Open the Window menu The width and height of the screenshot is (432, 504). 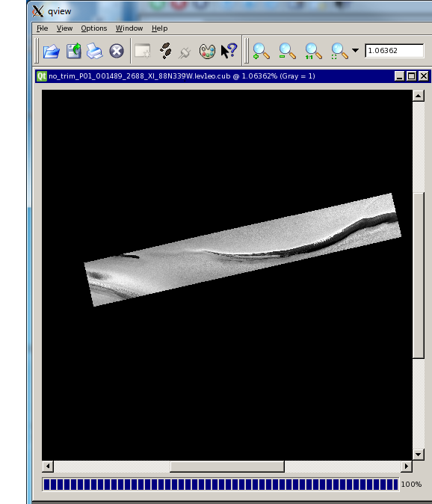pyautogui.click(x=129, y=28)
